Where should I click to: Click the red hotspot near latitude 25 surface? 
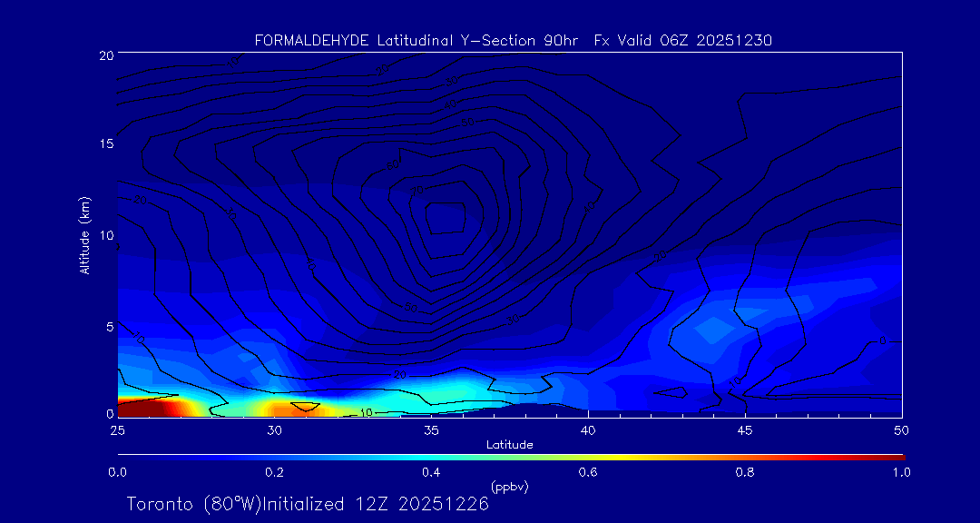145,408
